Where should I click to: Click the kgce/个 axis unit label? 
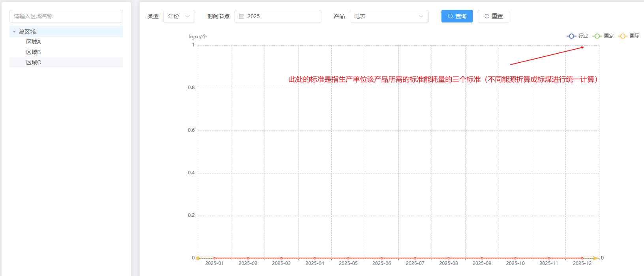(198, 37)
